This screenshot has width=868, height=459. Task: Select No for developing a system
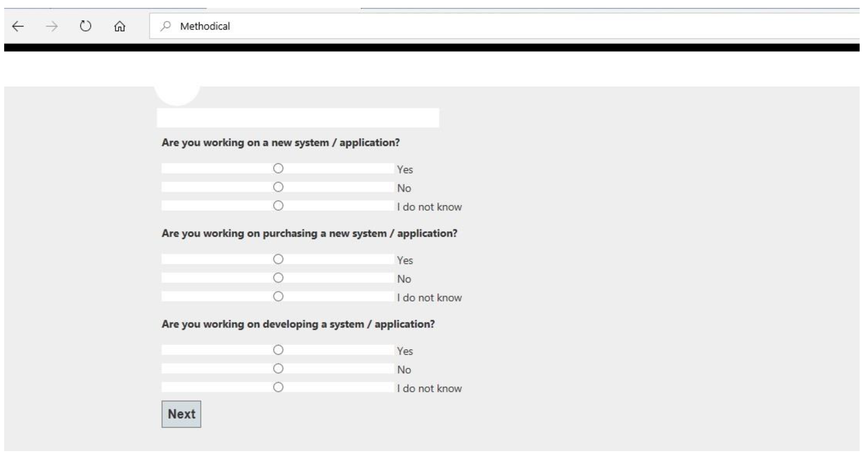click(278, 369)
